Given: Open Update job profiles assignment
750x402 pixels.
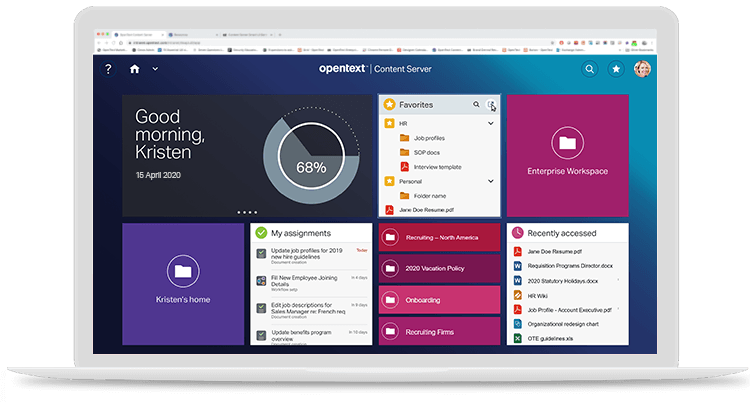Looking at the screenshot, I should coord(310,252).
